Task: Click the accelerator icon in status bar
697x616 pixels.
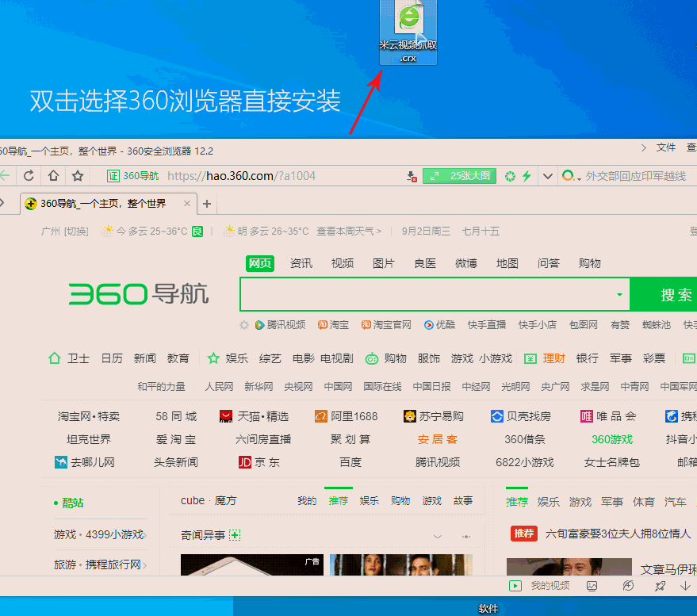Action: point(628,586)
